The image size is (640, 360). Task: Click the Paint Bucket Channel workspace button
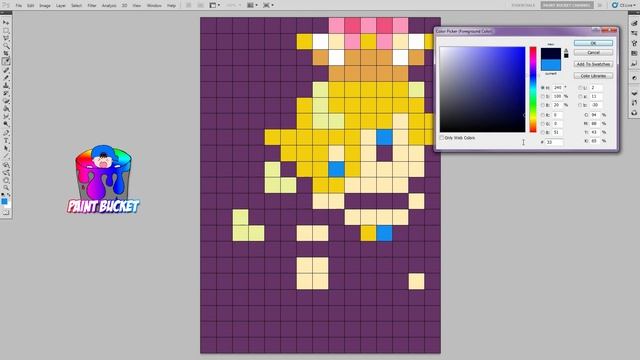(567, 5)
